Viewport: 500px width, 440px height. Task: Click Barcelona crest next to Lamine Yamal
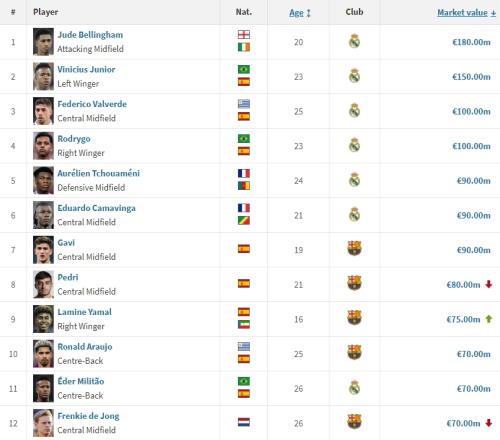[354, 318]
